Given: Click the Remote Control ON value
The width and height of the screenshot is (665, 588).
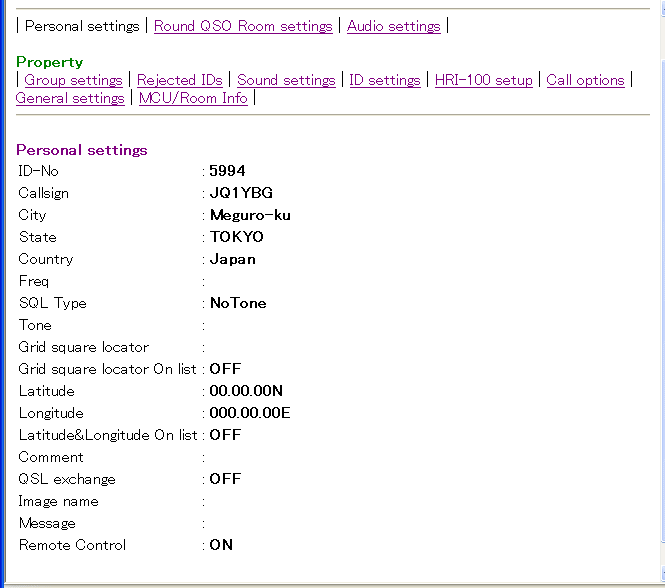Looking at the screenshot, I should point(221,545).
